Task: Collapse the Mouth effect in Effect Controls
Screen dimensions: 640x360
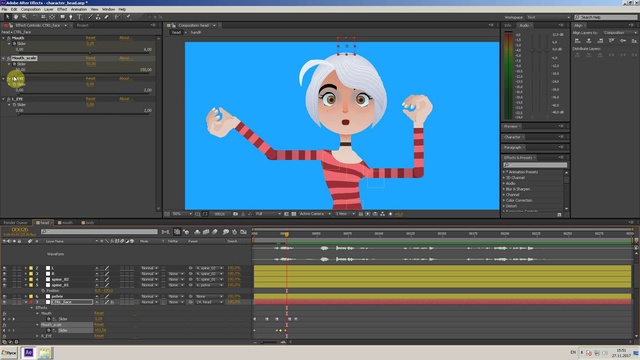Action: (x=4, y=38)
